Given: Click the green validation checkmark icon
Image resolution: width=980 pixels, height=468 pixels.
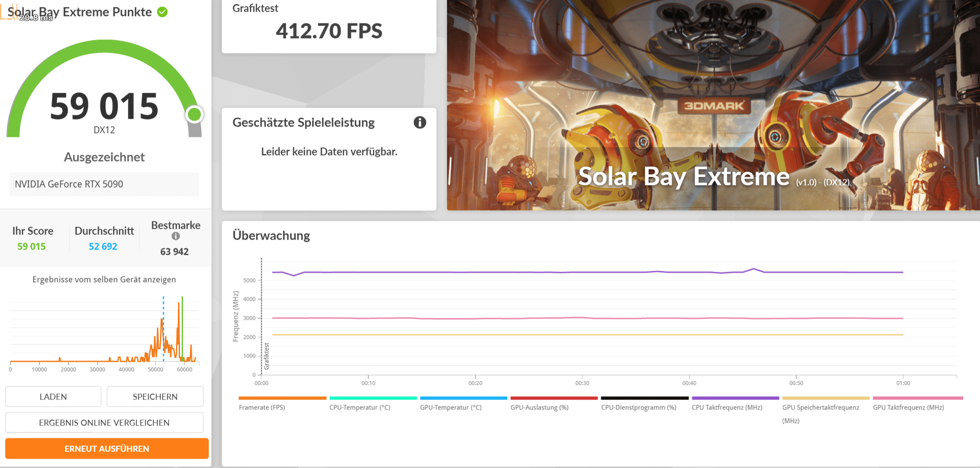Looking at the screenshot, I should [163, 12].
